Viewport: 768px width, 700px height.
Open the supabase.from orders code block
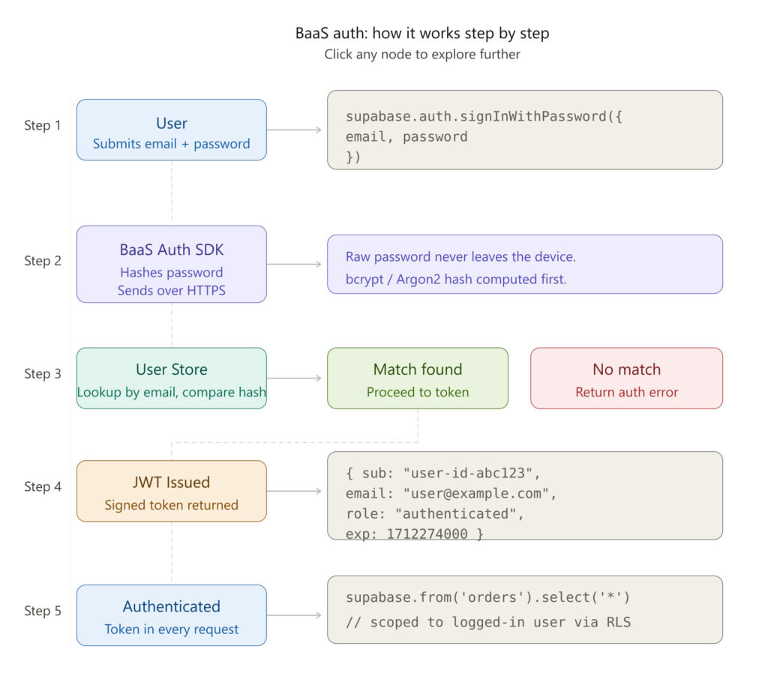525,609
